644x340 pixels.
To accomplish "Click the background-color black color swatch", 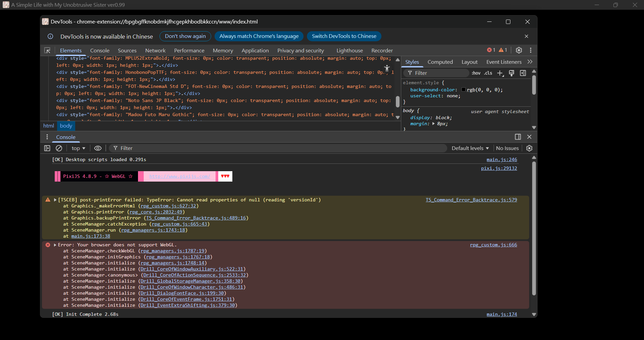I will (x=463, y=90).
